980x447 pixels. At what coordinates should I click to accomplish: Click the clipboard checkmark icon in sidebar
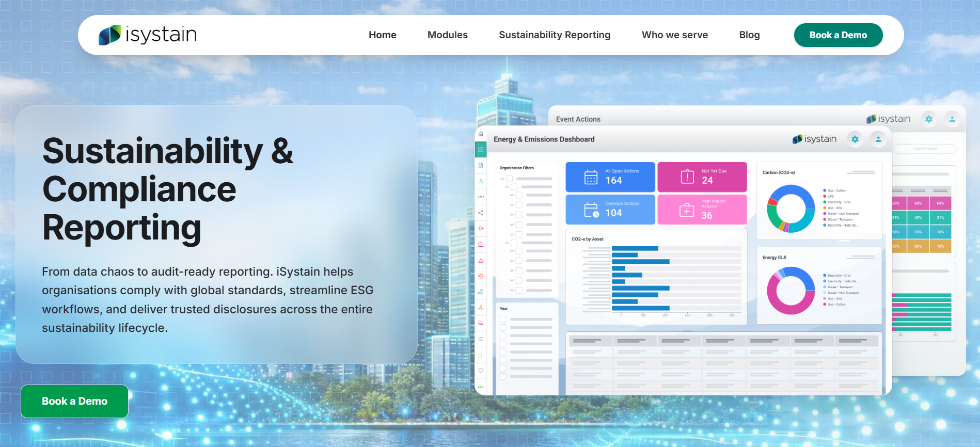481,244
